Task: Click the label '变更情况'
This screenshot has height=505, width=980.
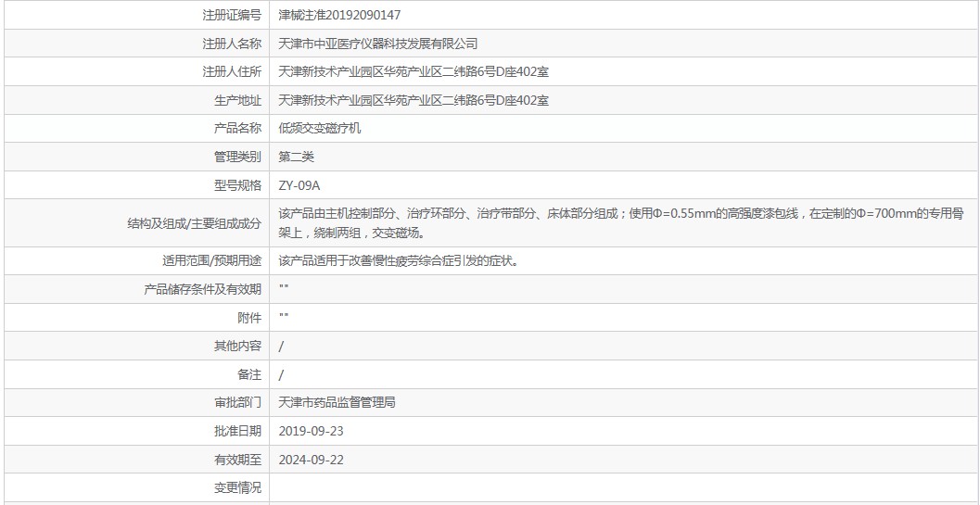Action: coord(238,488)
